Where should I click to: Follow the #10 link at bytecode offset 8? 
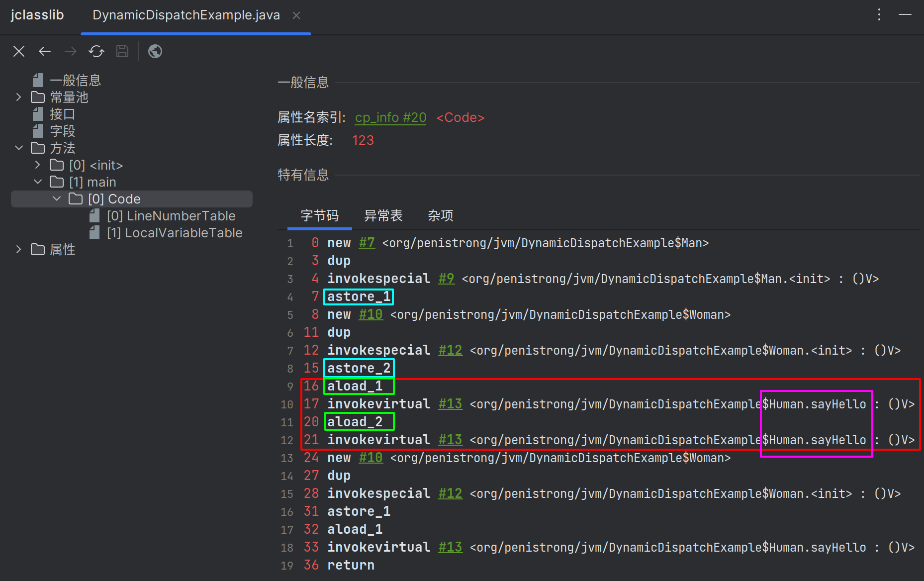click(371, 314)
